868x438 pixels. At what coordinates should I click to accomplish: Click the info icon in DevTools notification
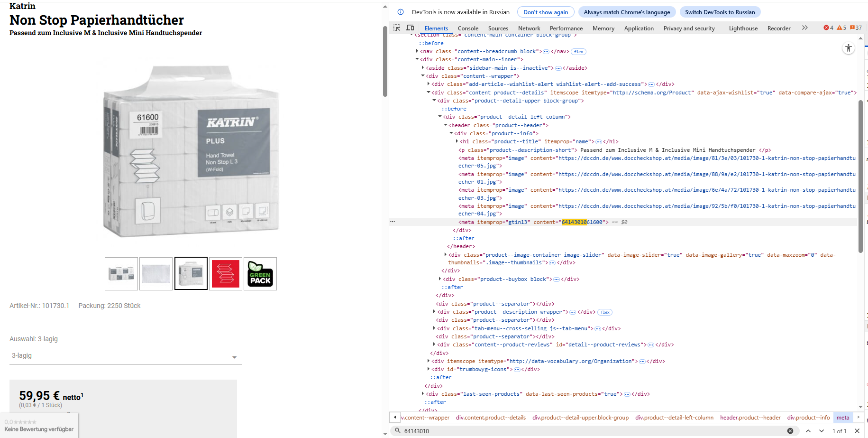(x=401, y=12)
